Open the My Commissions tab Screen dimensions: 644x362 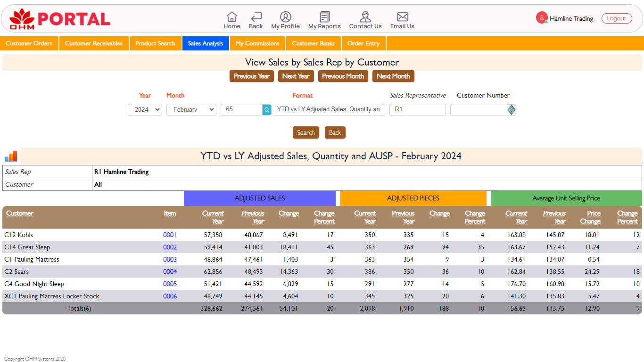tap(257, 43)
